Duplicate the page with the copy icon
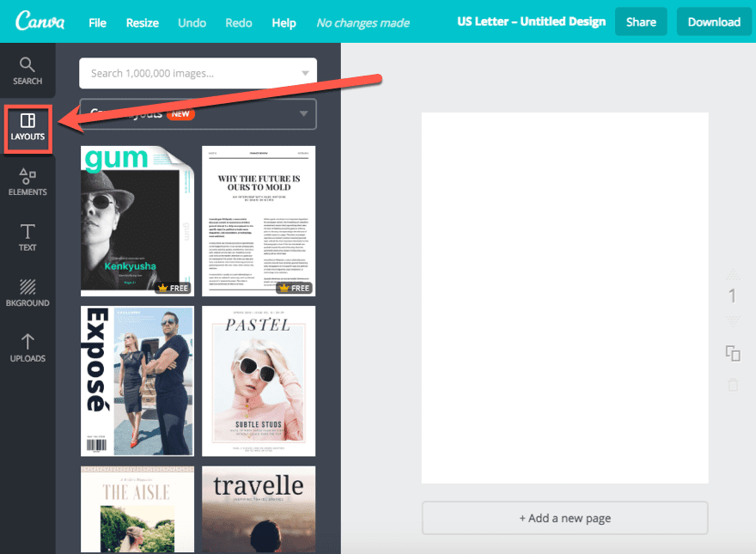The width and height of the screenshot is (756, 554). pyautogui.click(x=732, y=353)
